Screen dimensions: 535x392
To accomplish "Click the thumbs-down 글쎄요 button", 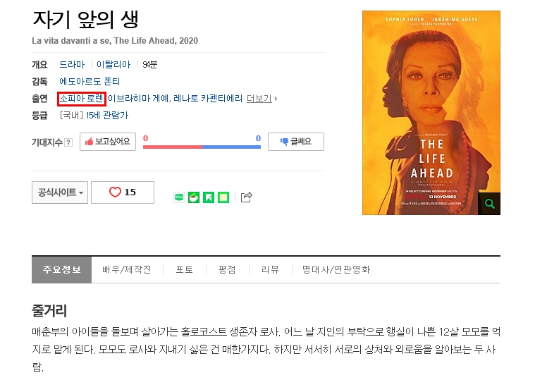I will click(x=296, y=142).
